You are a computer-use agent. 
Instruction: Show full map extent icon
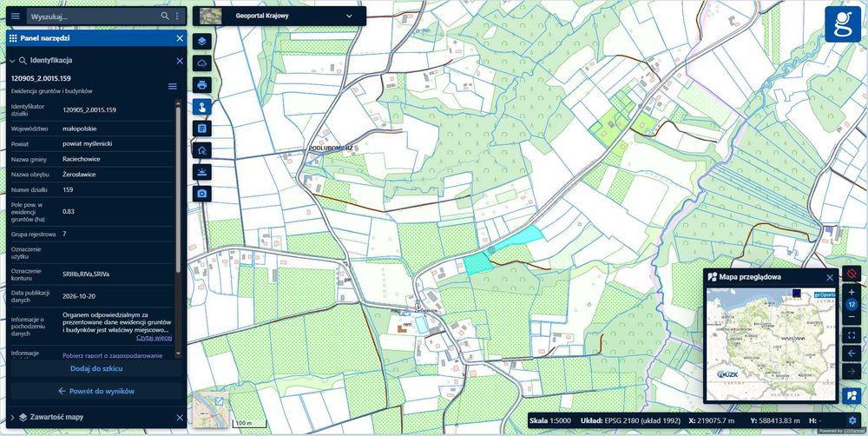852,335
